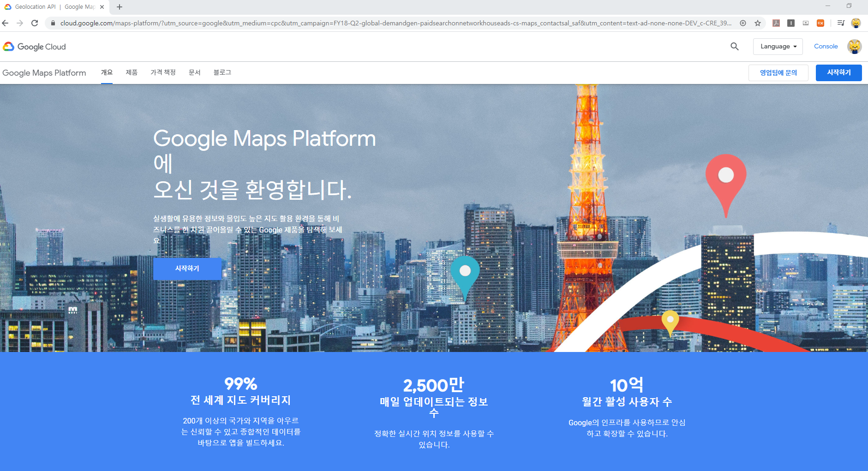Image resolution: width=868 pixels, height=471 pixels.
Task: Open the PDF extension icon
Action: [x=776, y=23]
